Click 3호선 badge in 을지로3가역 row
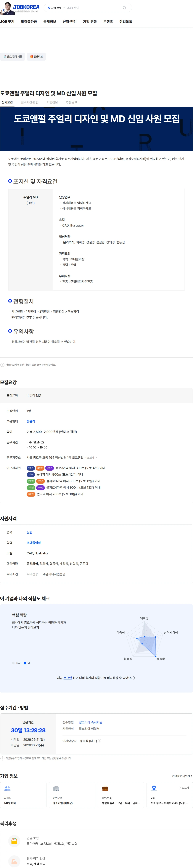The image size is (193, 868). (x=40, y=481)
